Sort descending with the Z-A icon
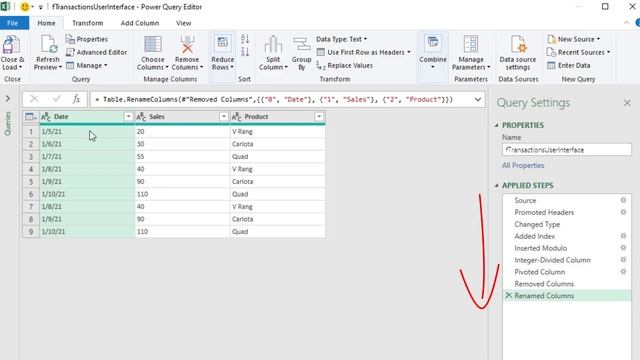The width and height of the screenshot is (640, 360). coord(245,52)
